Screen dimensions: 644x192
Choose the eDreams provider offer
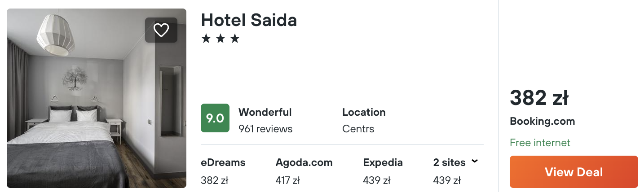[x=223, y=162]
